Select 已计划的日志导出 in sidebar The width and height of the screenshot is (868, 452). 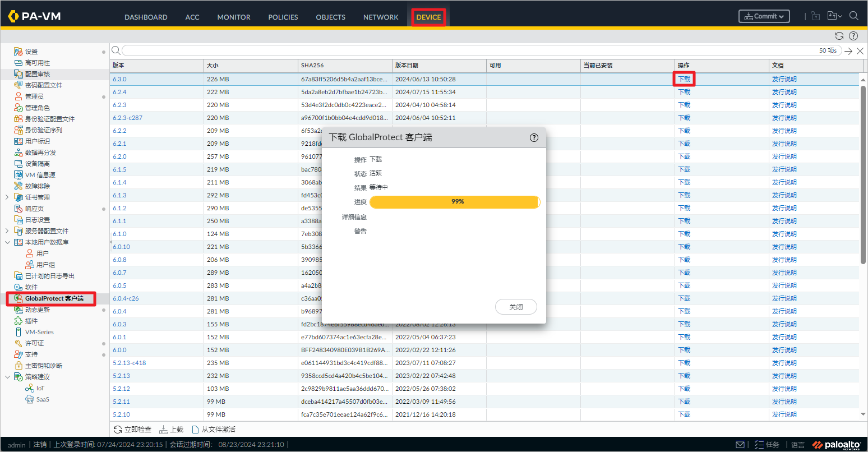tap(50, 276)
